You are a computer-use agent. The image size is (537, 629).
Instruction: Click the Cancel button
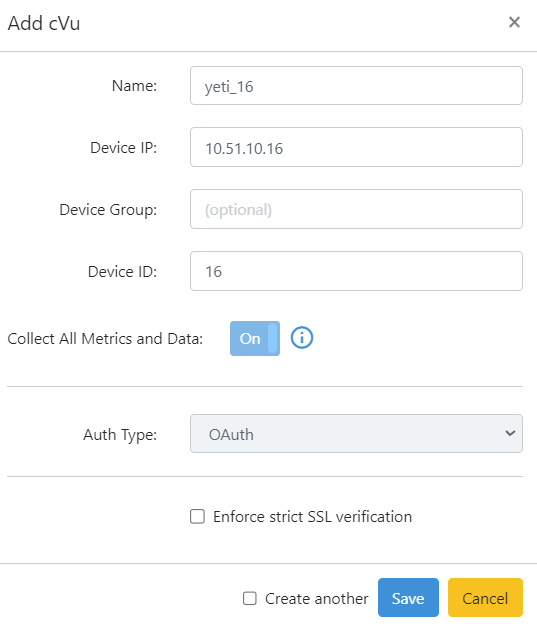click(485, 598)
